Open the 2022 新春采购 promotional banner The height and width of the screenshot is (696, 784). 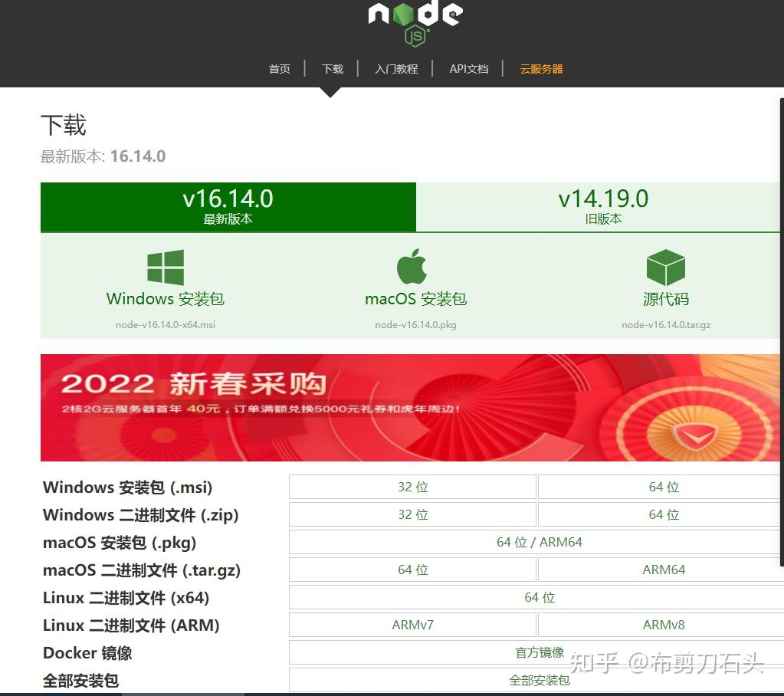pyautogui.click(x=410, y=408)
